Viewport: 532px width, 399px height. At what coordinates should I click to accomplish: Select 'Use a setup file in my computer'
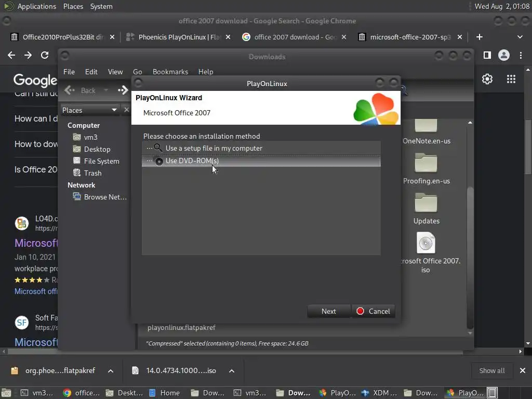coord(261,148)
